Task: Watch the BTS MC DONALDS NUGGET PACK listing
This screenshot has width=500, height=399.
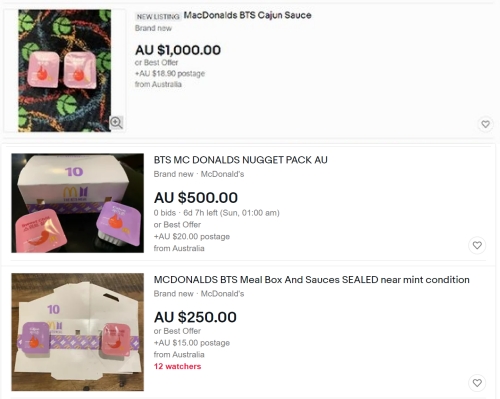Action: pyautogui.click(x=477, y=245)
